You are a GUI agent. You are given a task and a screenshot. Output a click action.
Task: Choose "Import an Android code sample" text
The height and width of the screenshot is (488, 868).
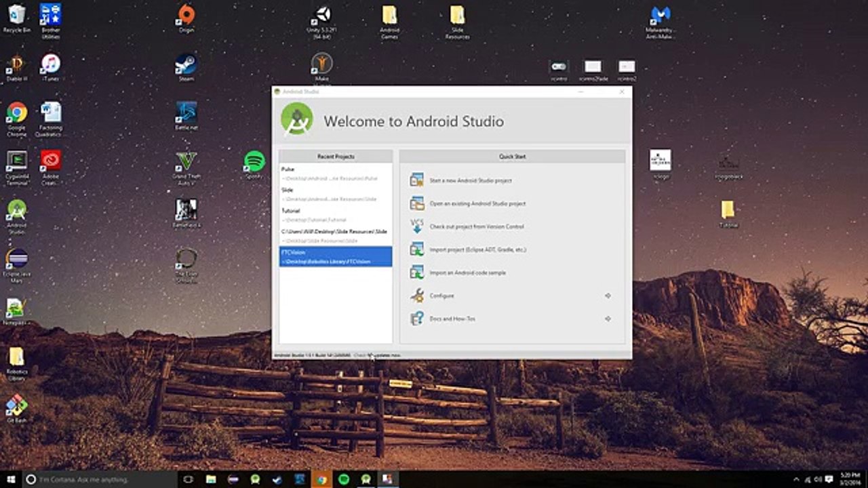tap(467, 273)
